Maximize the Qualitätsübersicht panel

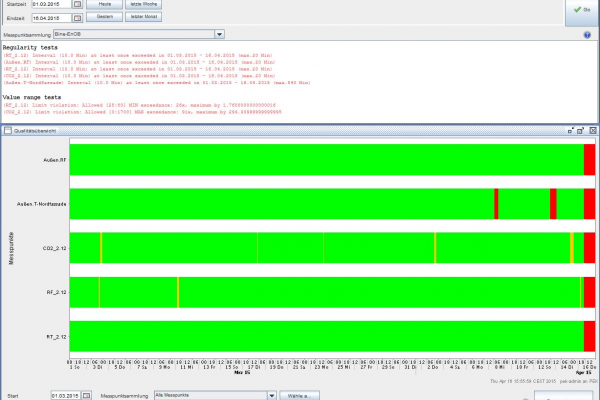[580, 131]
